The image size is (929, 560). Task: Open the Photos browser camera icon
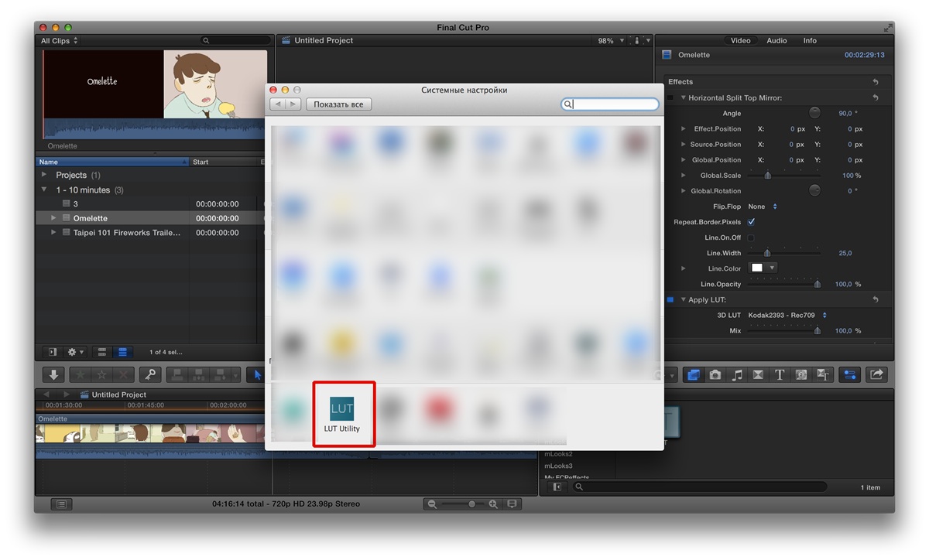pos(715,374)
